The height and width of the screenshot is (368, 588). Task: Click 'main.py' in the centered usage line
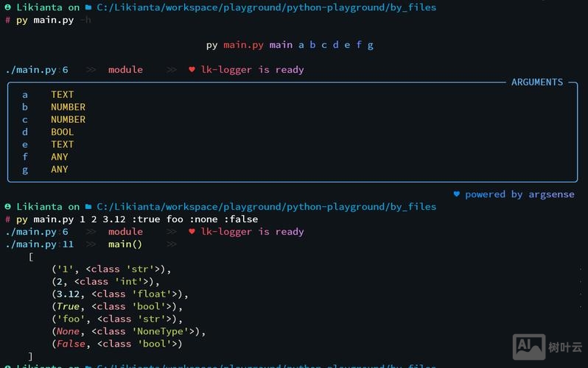243,45
